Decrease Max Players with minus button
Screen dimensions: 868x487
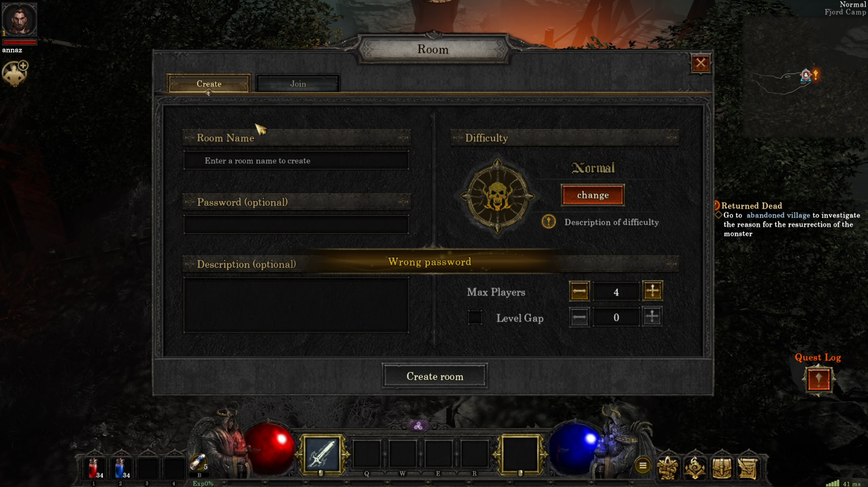[x=579, y=291]
